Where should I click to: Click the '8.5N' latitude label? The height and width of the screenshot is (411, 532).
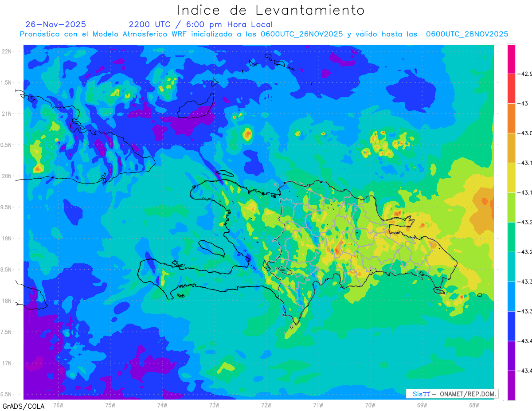pyautogui.click(x=7, y=270)
